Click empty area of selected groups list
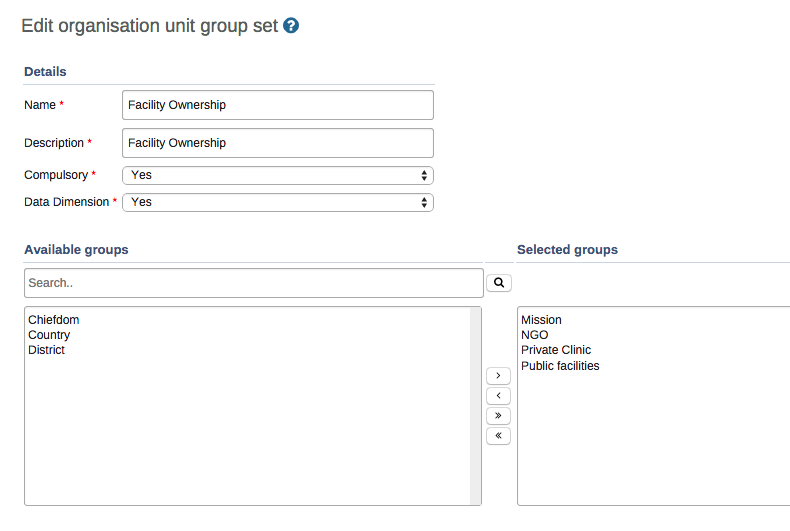This screenshot has height=531, width=790. pos(650,450)
